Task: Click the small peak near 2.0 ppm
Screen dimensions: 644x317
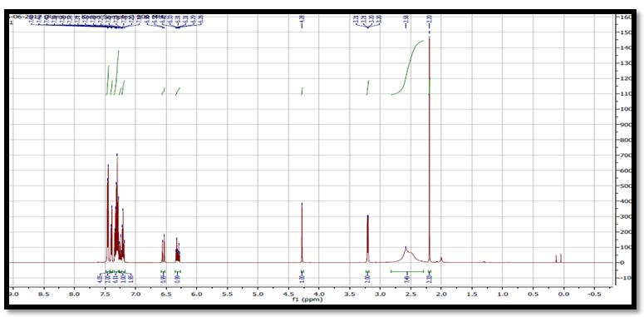Action: click(441, 260)
